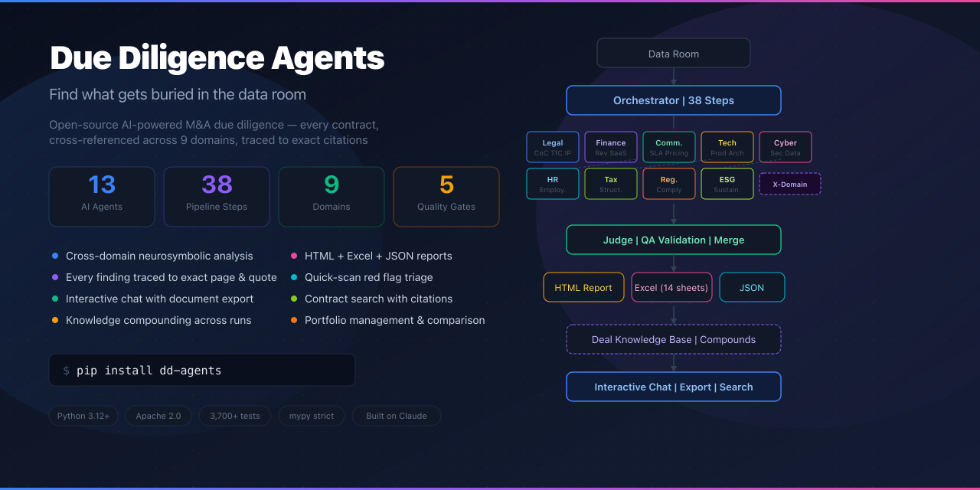The height and width of the screenshot is (490, 980).
Task: Click 'Contract search with citations' text
Action: (x=378, y=299)
